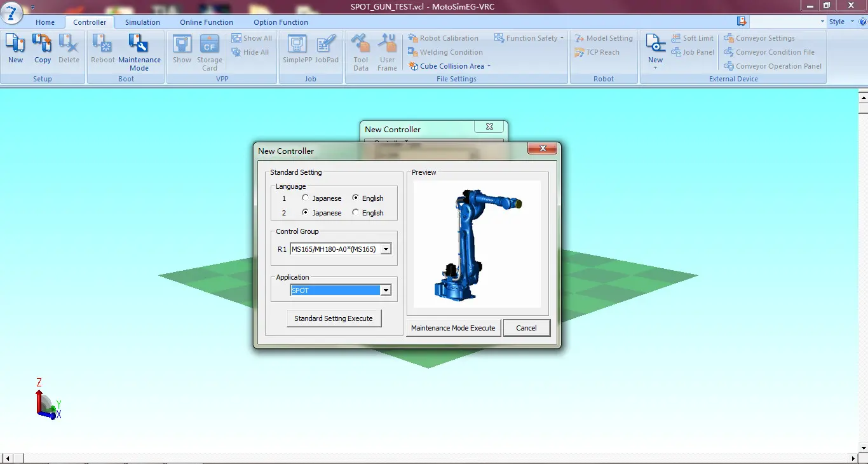The width and height of the screenshot is (868, 464).
Task: Select Japanese for Language 1
Action: [306, 198]
